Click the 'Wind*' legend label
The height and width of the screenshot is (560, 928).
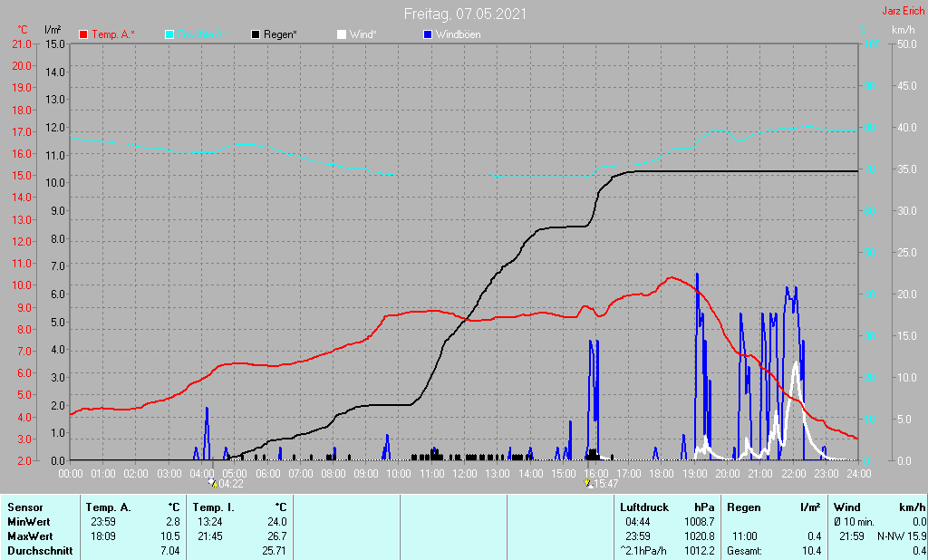pos(362,35)
